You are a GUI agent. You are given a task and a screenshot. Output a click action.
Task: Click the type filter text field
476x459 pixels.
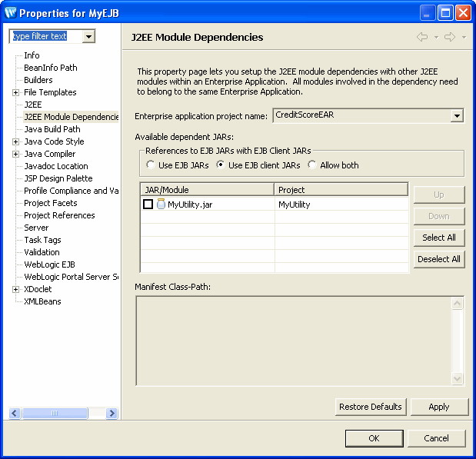tap(46, 36)
